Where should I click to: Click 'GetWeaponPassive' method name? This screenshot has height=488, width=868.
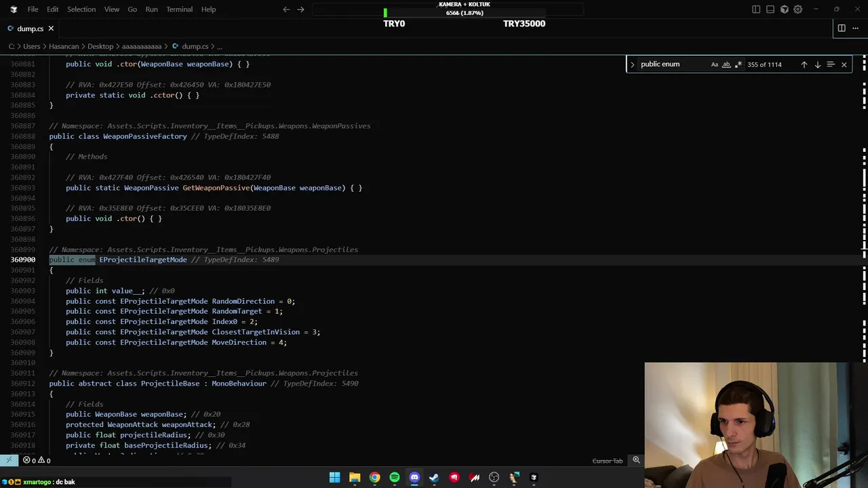pyautogui.click(x=216, y=188)
